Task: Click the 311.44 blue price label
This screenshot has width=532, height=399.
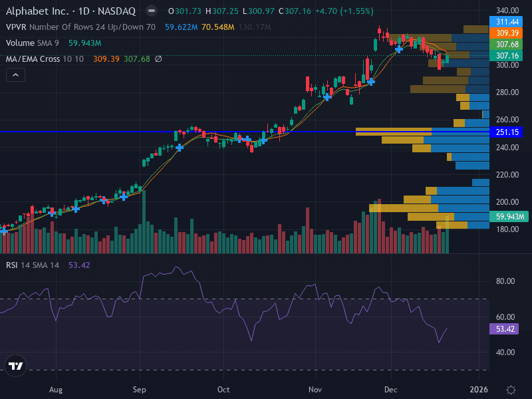Action: (506, 22)
